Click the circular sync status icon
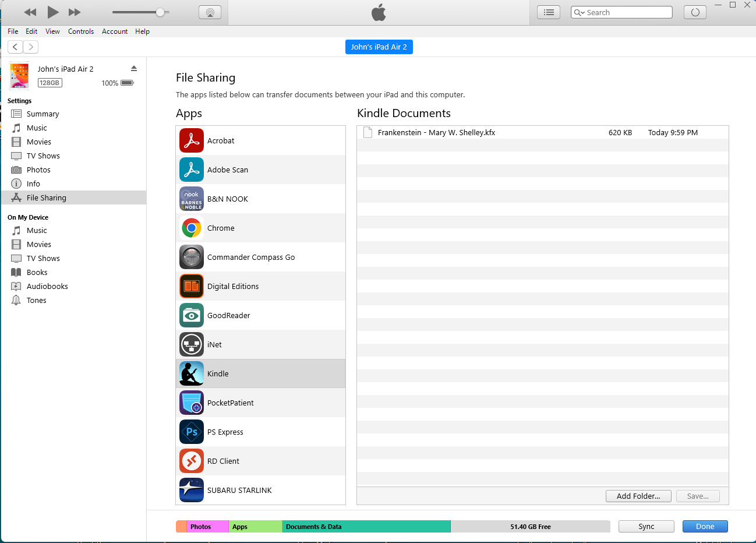 [695, 12]
